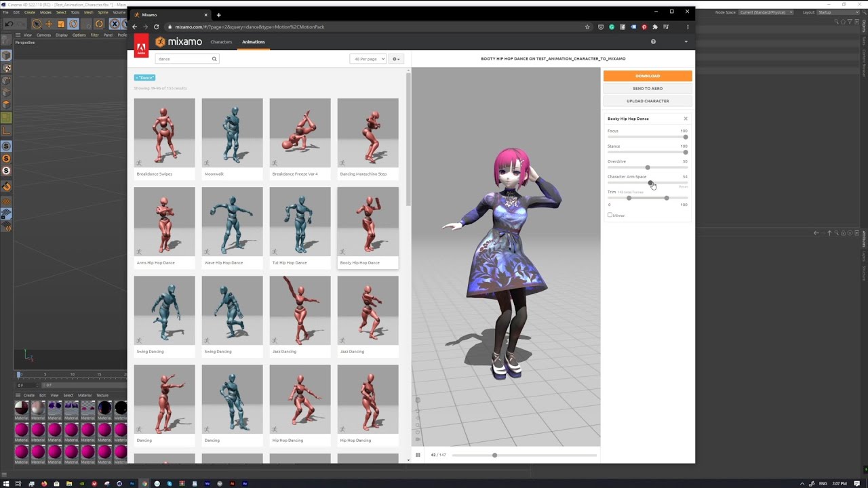868x488 pixels.
Task: Open the Objects side tab in Cinema 4D
Action: (864, 26)
